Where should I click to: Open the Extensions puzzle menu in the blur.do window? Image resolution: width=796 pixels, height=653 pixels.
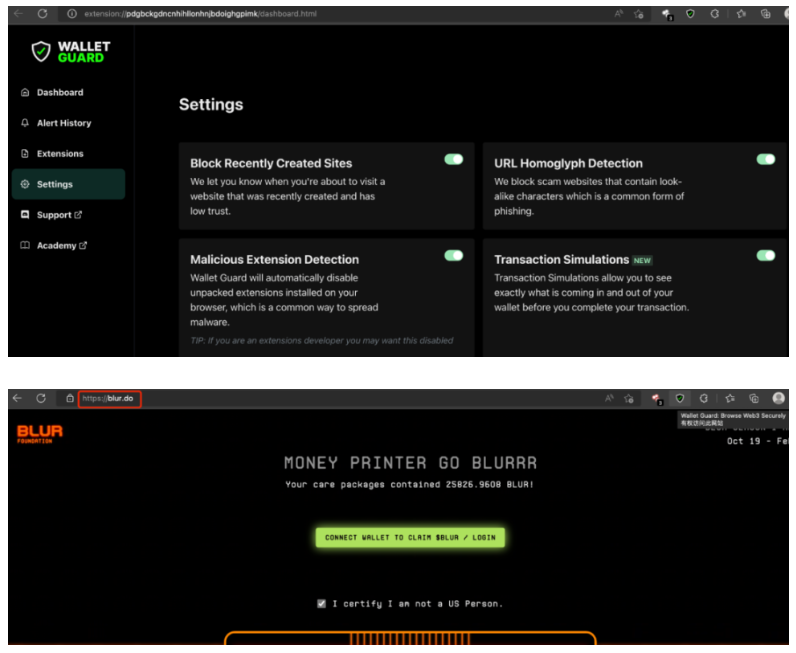[704, 399]
